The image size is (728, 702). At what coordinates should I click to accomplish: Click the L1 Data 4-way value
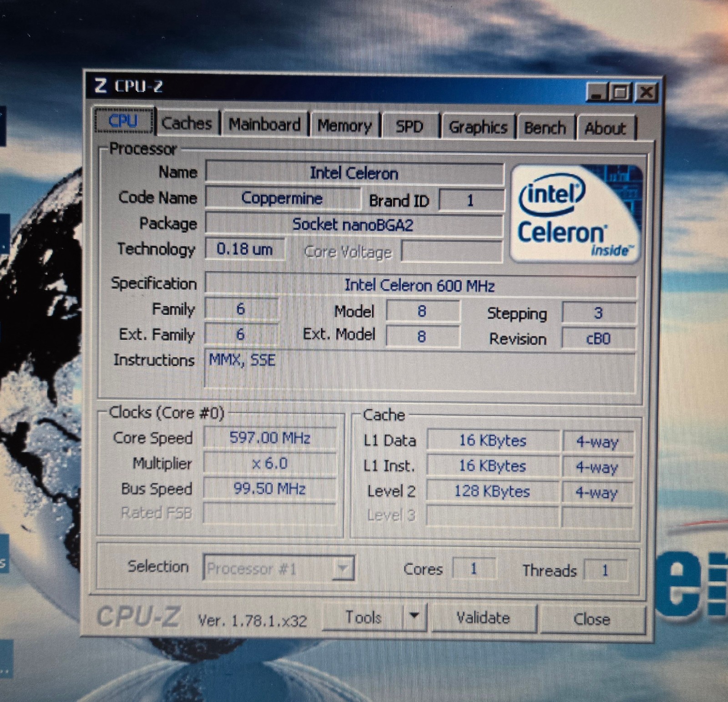pos(597,442)
